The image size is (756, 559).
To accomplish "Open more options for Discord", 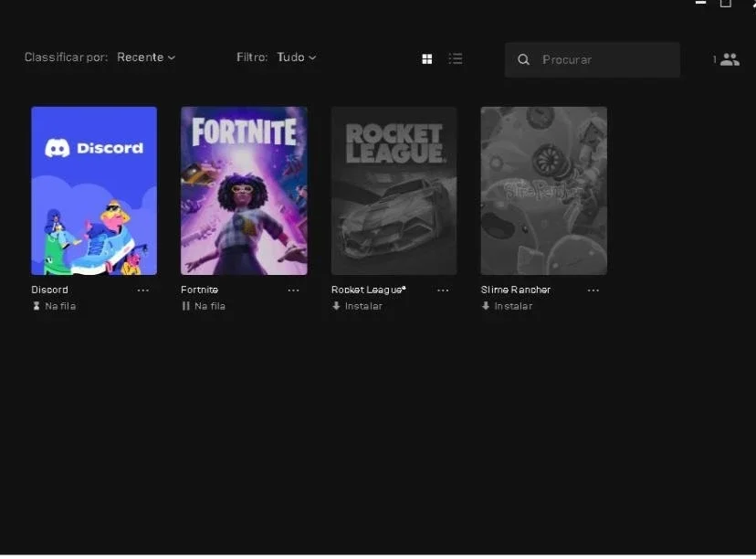I will click(x=143, y=290).
